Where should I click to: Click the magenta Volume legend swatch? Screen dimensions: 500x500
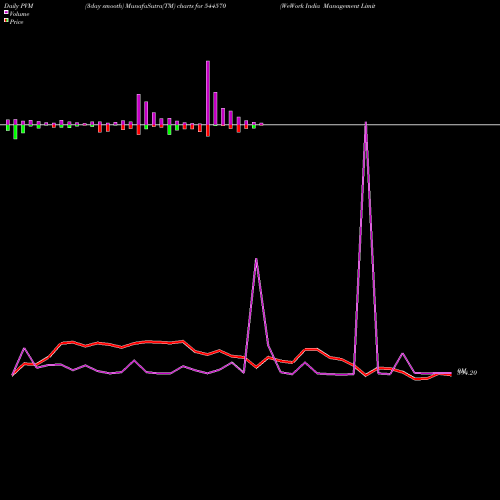point(6,12)
